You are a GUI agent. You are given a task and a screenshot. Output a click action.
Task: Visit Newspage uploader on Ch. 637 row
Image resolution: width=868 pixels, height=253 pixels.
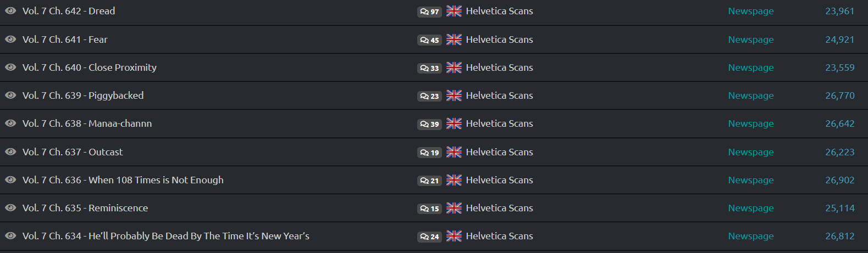coord(750,152)
